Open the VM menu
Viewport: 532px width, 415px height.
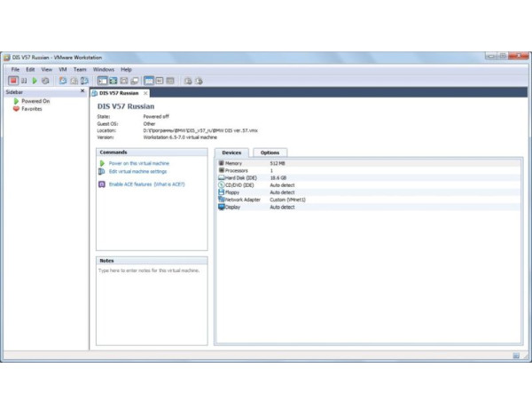[63, 69]
